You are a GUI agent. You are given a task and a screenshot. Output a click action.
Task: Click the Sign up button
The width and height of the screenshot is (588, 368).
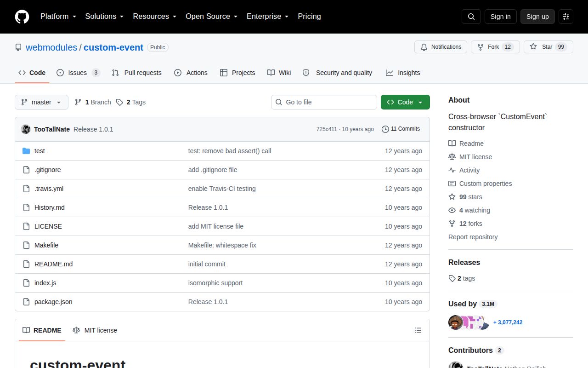point(537,17)
